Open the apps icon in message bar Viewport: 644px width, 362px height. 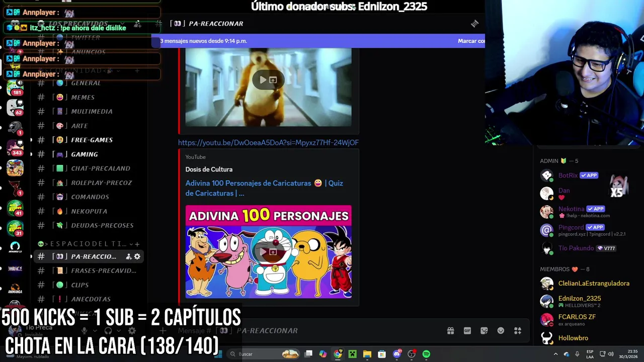click(518, 330)
